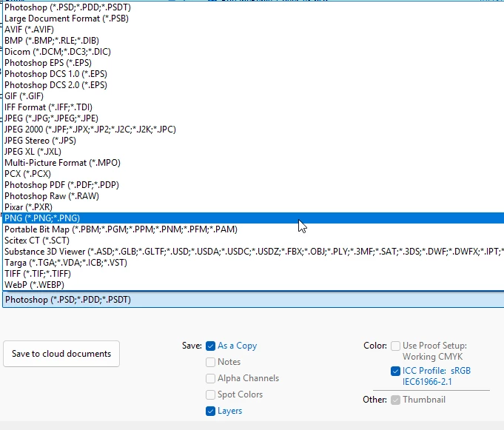Select PCX (*.PCX) format

coord(253,173)
